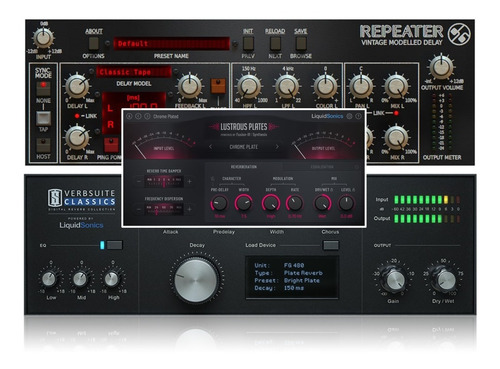Click the PAN L knob in Repeater
Image resolution: width=500 pixels, height=369 pixels.
pyautogui.click(x=361, y=86)
